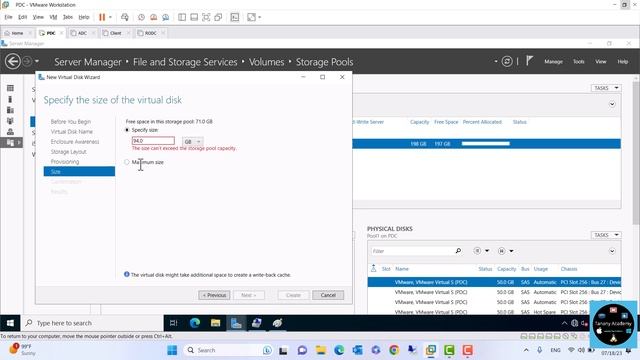Select the Storage Layout wizard step
This screenshot has height=360, width=640.
point(69,151)
